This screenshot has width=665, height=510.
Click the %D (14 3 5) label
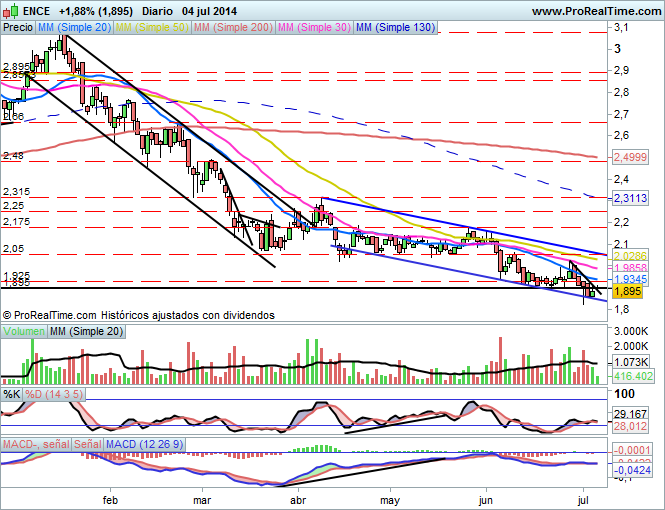(x=52, y=395)
